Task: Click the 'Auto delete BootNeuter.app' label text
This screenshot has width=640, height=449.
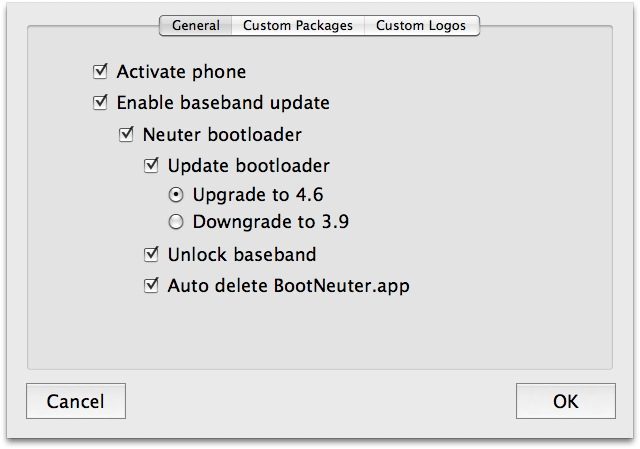Action: [x=289, y=286]
